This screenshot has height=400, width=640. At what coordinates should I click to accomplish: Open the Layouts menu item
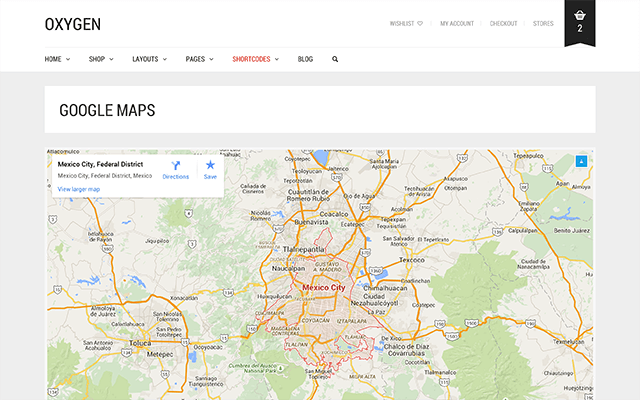click(145, 59)
